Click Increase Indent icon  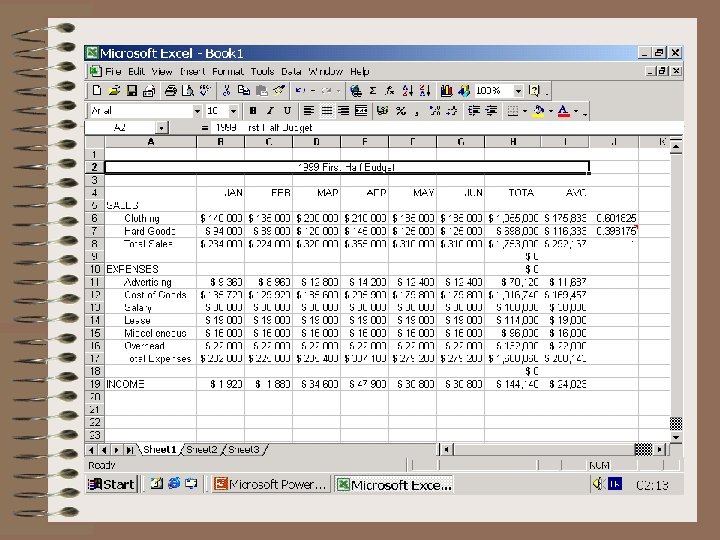pos(491,111)
